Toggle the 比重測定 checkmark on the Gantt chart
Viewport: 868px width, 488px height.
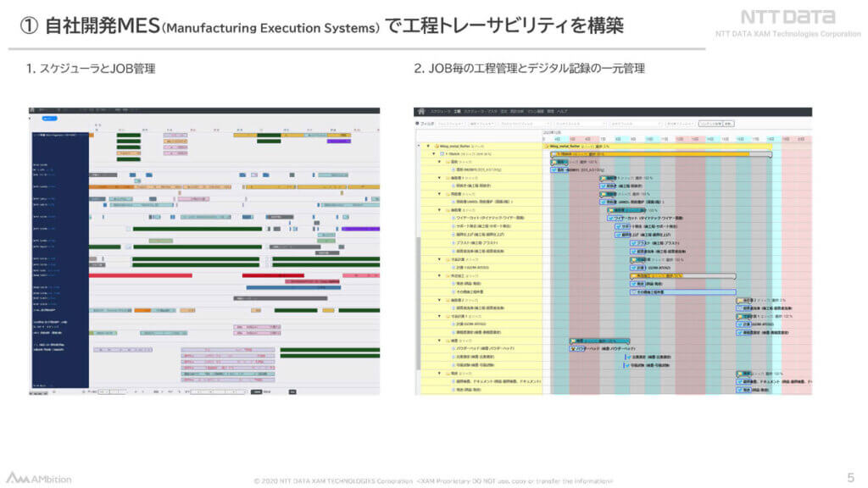[628, 357]
